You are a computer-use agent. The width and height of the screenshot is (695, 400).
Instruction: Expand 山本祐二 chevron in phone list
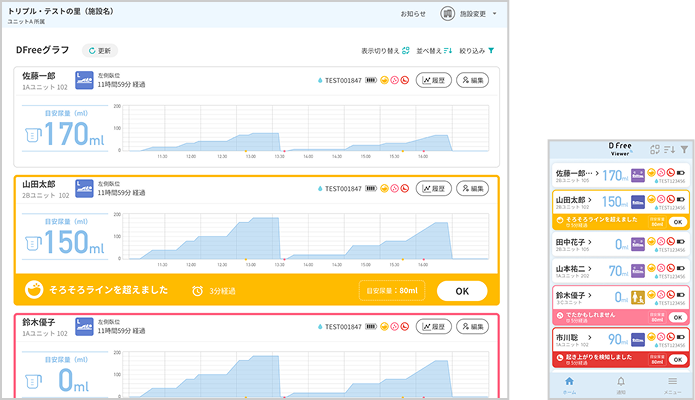590,268
